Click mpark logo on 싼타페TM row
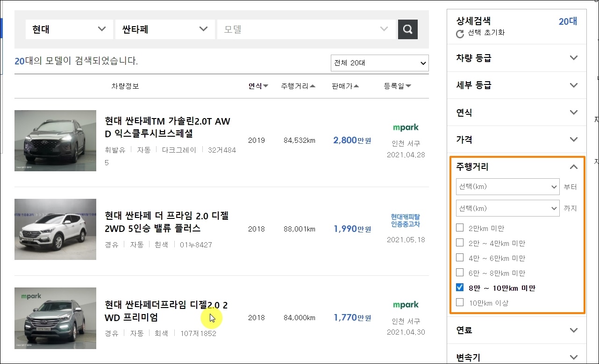 pyautogui.click(x=406, y=127)
